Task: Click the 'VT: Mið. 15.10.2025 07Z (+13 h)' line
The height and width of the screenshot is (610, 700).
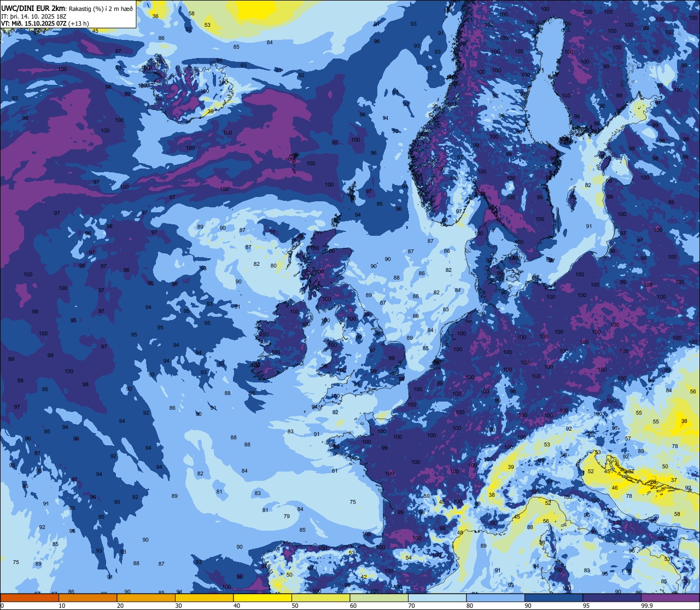Action: pyautogui.click(x=45, y=24)
